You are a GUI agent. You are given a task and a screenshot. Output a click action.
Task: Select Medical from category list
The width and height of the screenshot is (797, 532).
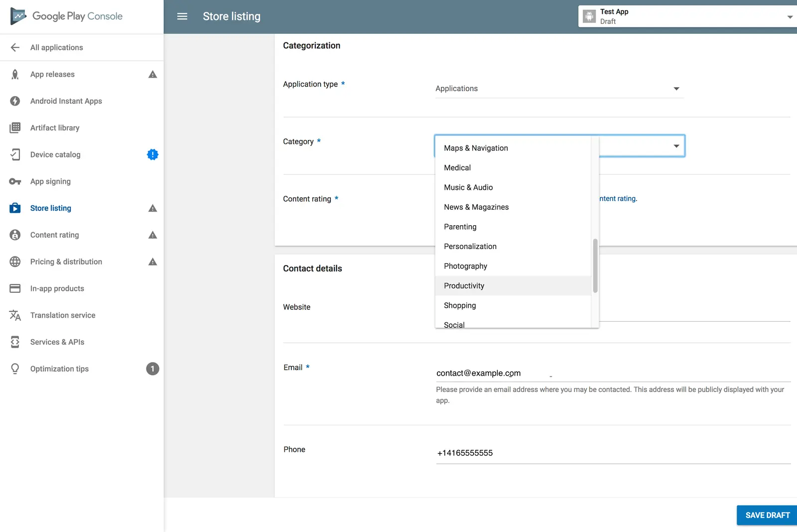[x=513, y=168]
